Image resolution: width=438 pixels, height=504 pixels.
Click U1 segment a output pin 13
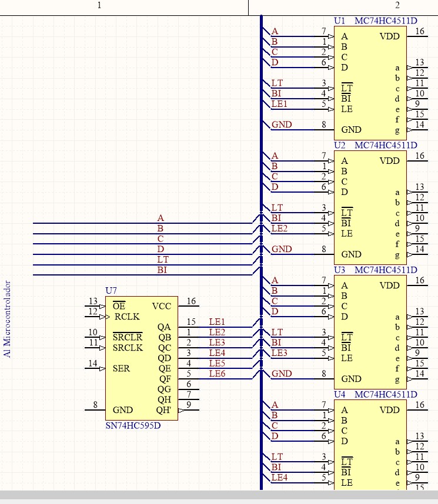coord(417,67)
